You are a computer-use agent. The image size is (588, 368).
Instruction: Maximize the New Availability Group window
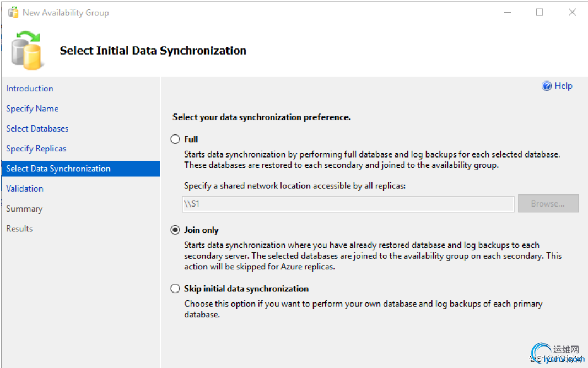[540, 13]
